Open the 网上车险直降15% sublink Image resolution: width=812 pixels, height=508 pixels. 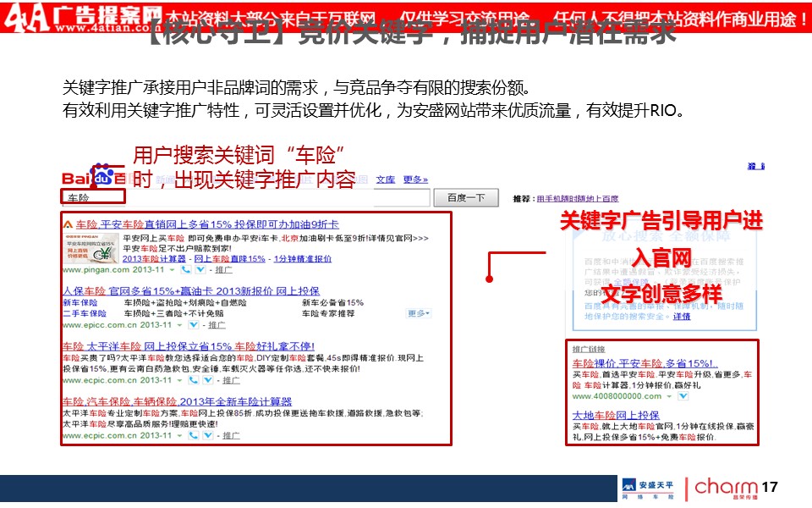tap(230, 258)
